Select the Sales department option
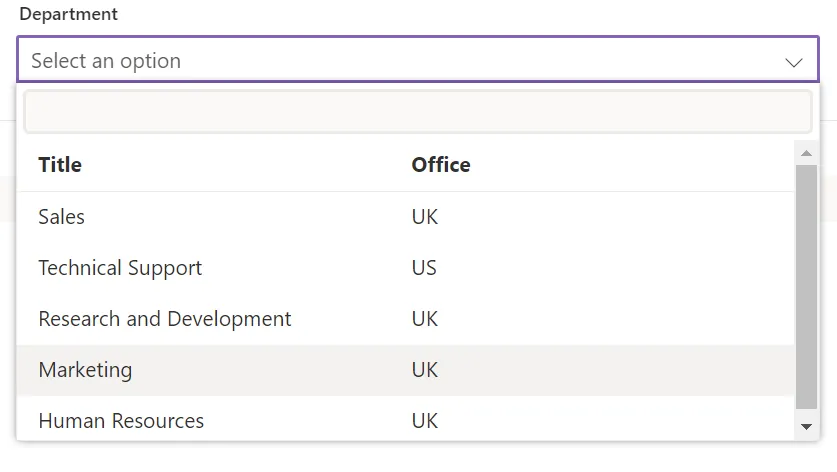Viewport: 837px width, 472px height. (62, 217)
